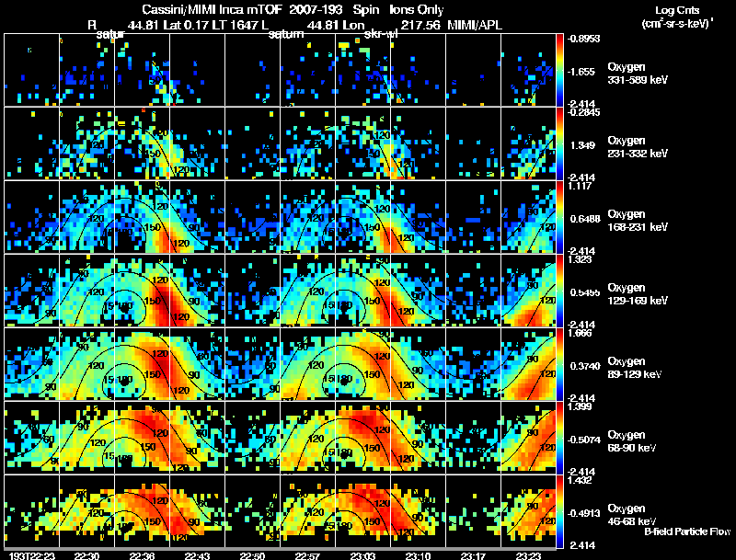Click the '23:17' time axis label
Image resolution: width=736 pixels, height=560 pixels.
coord(473,555)
